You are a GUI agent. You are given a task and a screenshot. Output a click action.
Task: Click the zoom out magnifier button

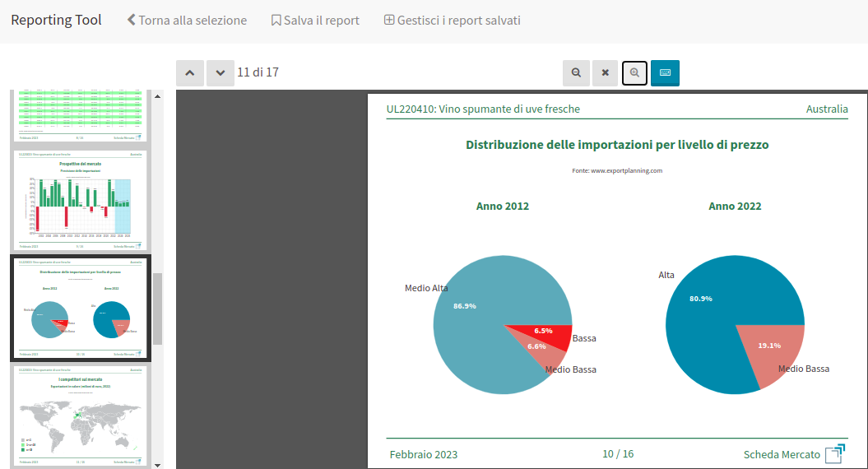pos(577,72)
